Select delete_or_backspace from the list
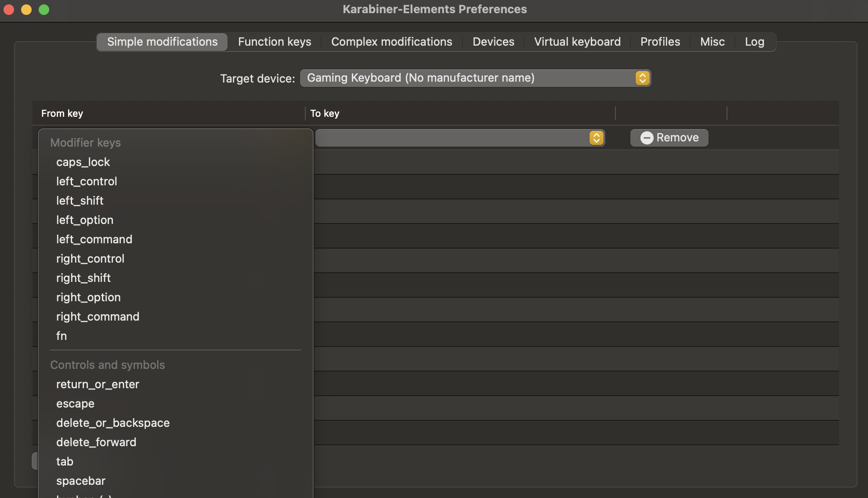Image resolution: width=868 pixels, height=498 pixels. 113,423
